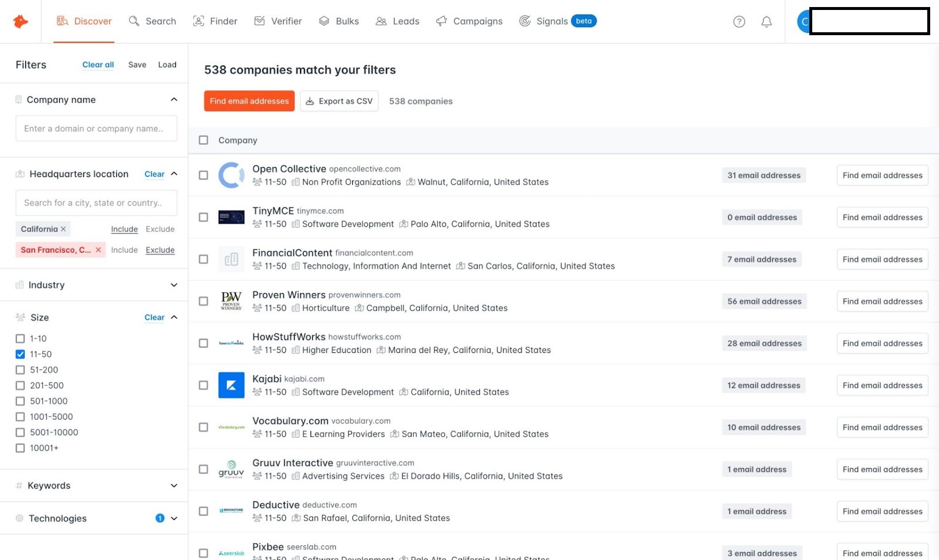
Task: Select the Vocabulary.com row checkbox
Action: click(204, 427)
